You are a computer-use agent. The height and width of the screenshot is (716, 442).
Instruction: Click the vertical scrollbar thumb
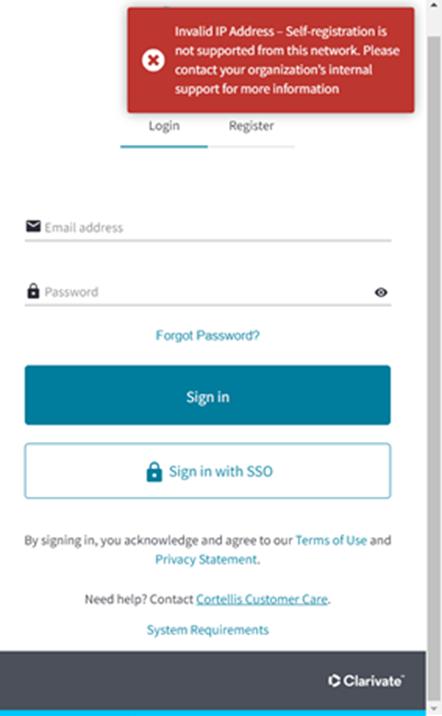pos(434,368)
